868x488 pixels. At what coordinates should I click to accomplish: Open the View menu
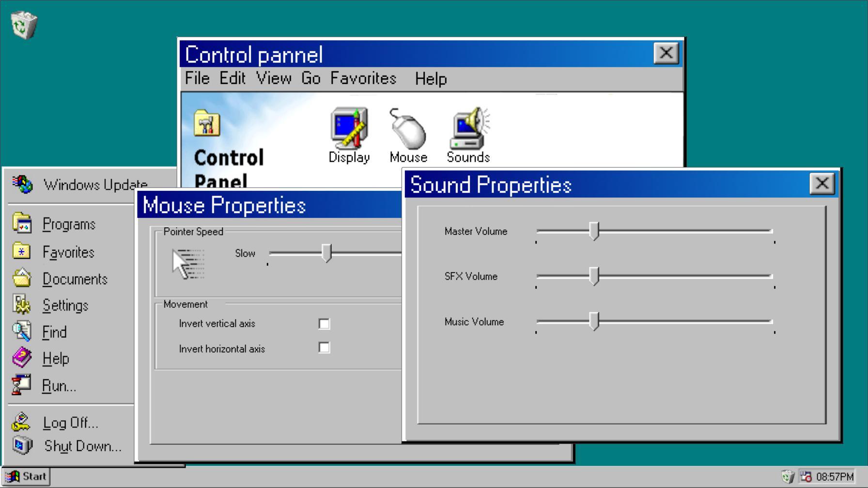[274, 78]
